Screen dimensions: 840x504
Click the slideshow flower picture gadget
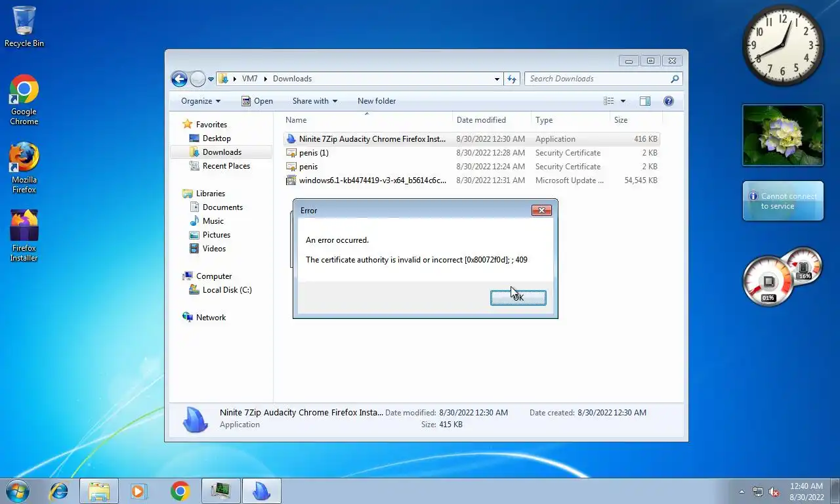pyautogui.click(x=783, y=135)
